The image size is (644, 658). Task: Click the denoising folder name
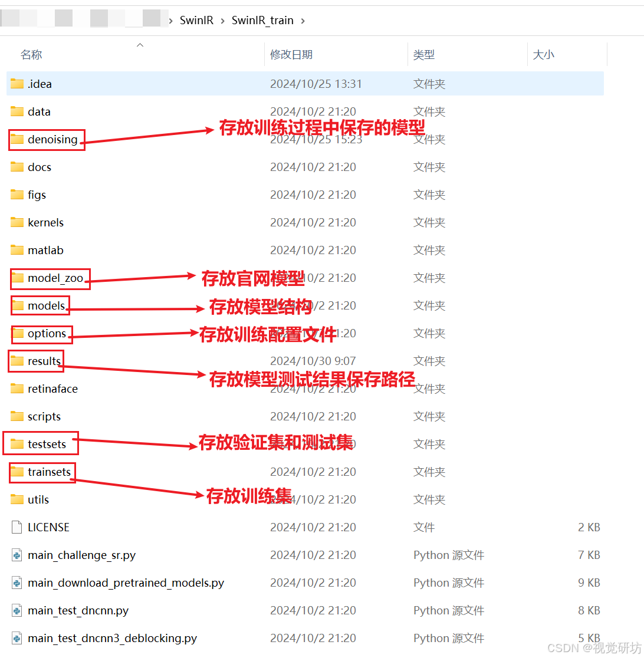point(52,139)
